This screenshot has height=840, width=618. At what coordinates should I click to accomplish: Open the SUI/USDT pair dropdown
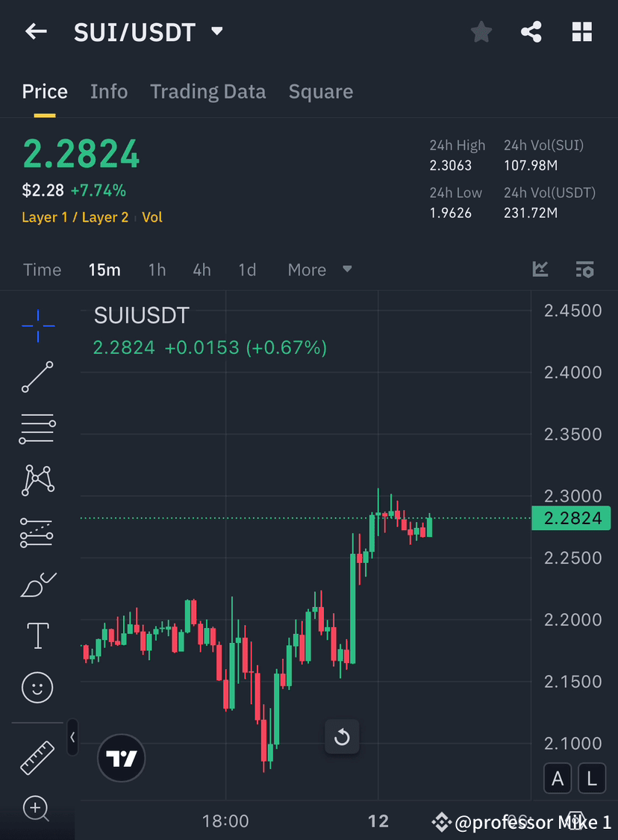tap(216, 32)
